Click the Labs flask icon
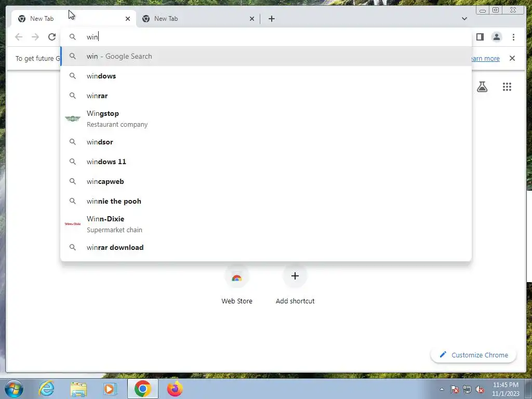The height and width of the screenshot is (399, 532). click(482, 87)
